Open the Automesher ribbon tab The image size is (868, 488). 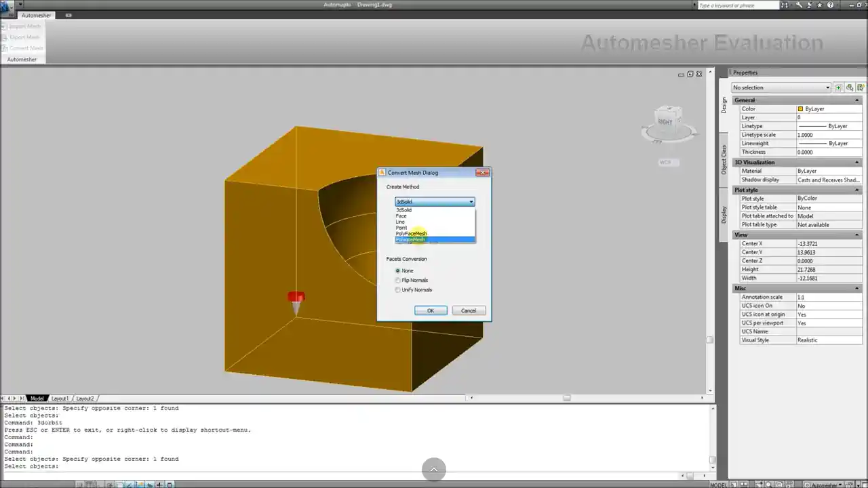36,15
